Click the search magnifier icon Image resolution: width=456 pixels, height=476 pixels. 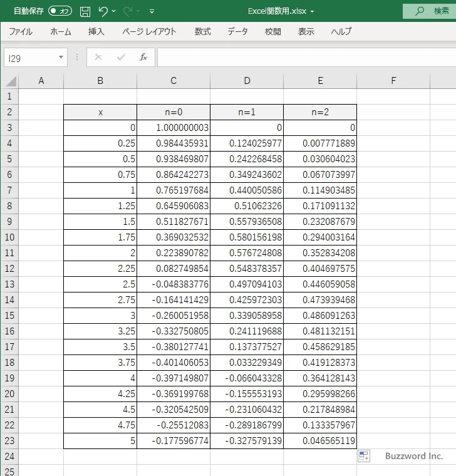click(x=420, y=11)
